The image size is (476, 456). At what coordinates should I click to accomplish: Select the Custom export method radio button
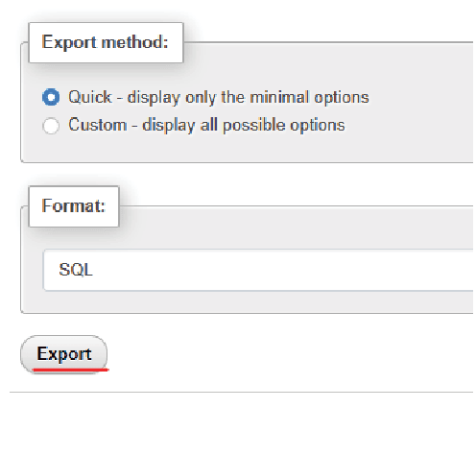tap(51, 126)
